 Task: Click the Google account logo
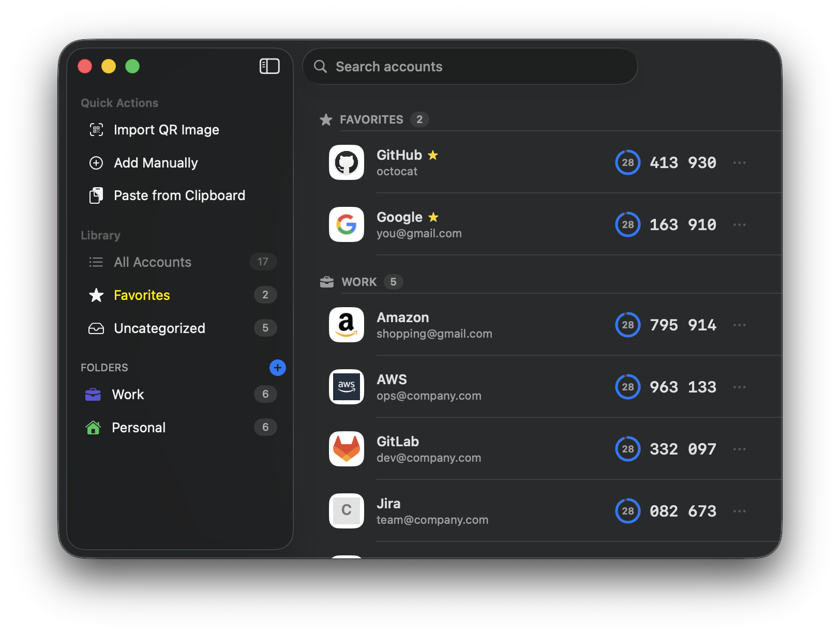[x=347, y=224]
